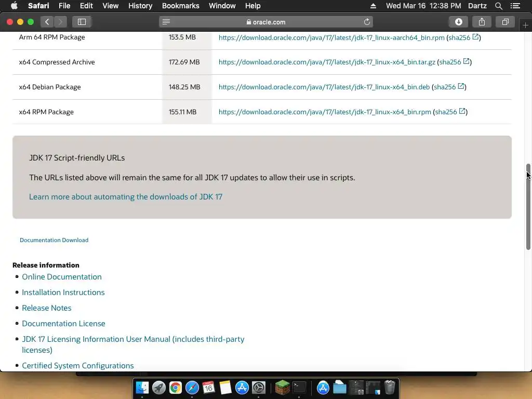Show tab overview icon in Safari
The width and height of the screenshot is (532, 399).
505,22
